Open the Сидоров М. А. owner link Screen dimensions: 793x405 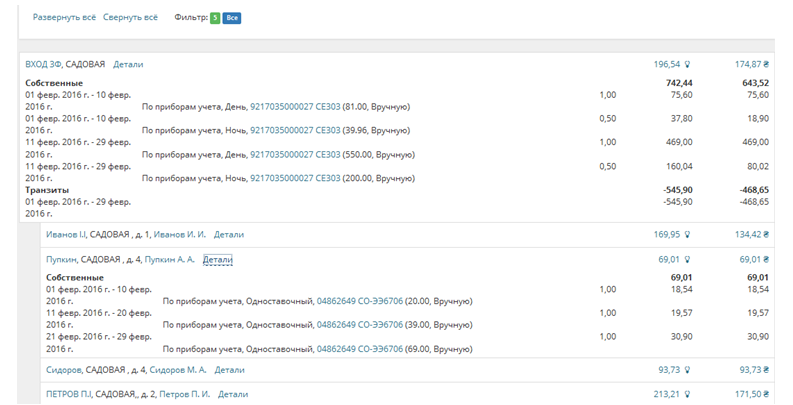[x=191, y=369]
